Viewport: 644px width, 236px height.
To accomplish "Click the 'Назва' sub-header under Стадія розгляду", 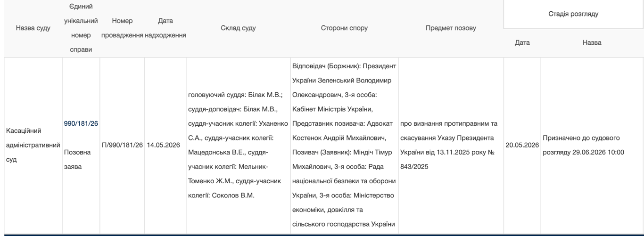I will pos(592,42).
